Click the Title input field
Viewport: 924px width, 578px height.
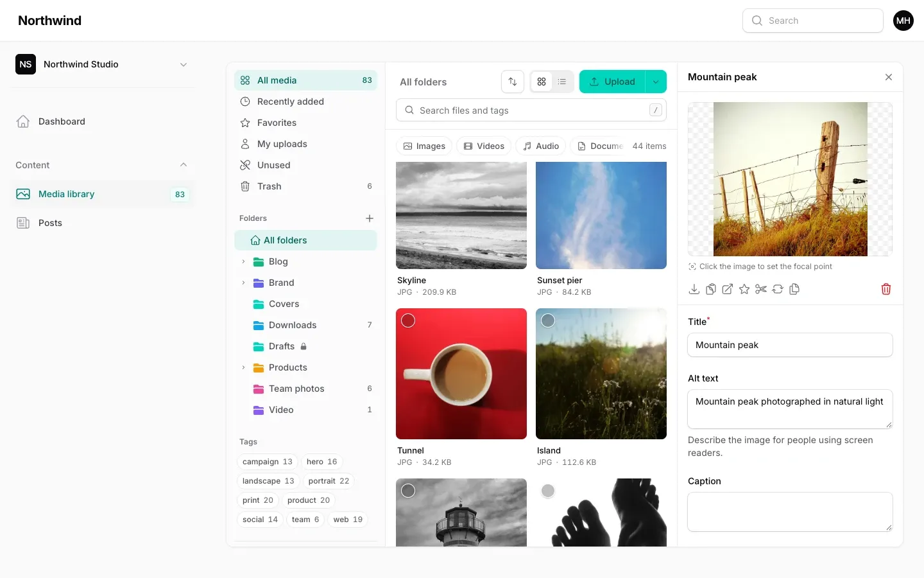(x=790, y=345)
